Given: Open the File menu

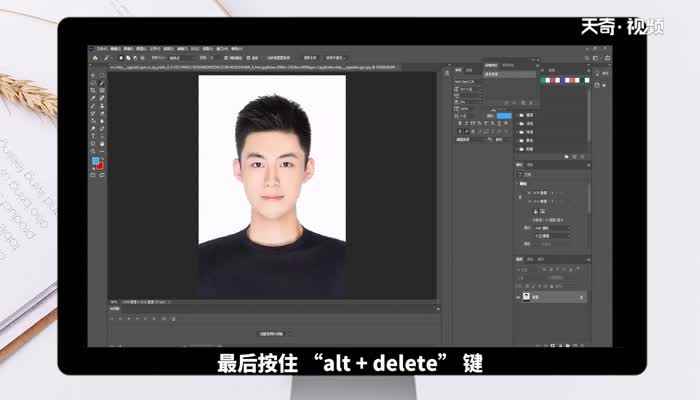Looking at the screenshot, I should click(103, 49).
